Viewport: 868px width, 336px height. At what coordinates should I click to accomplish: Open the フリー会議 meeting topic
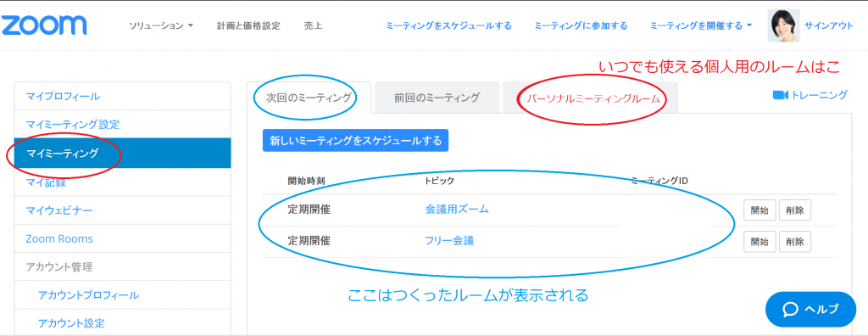[x=449, y=241]
